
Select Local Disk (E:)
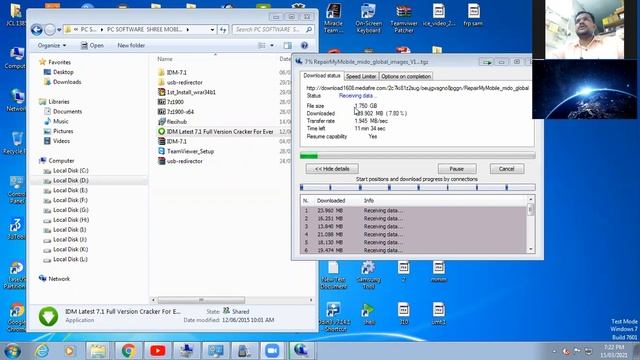coord(71,190)
